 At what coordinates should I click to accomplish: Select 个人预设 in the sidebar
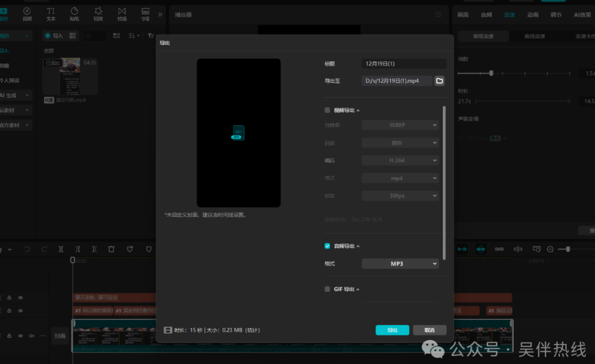tap(10, 81)
